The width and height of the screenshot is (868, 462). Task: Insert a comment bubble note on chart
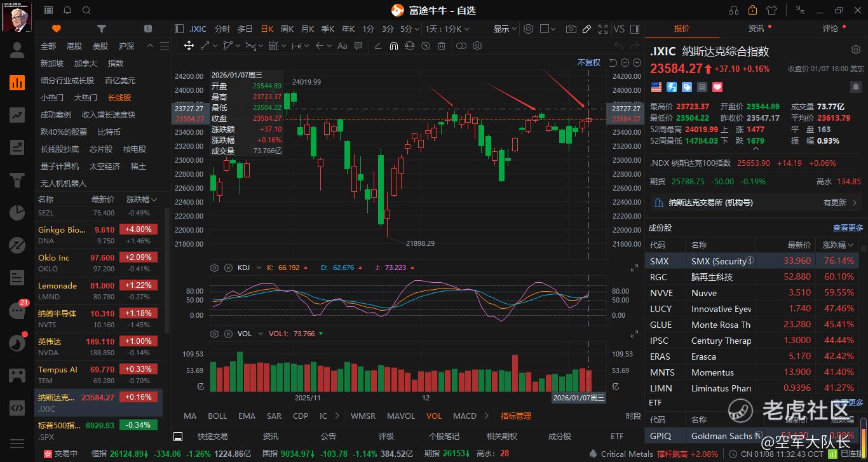(x=358, y=46)
